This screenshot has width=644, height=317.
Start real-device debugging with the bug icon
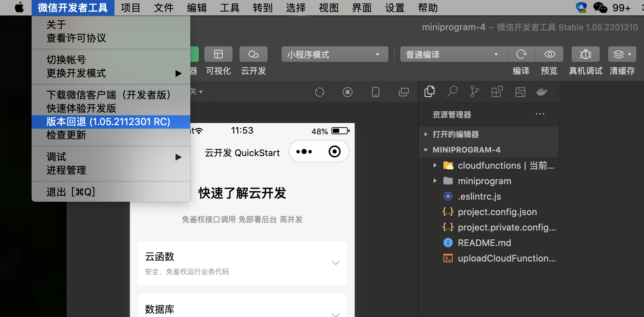point(586,54)
